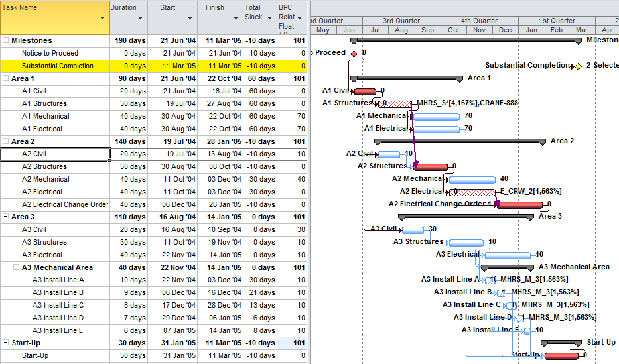Open the Duration column filter dropdown
The width and height of the screenshot is (619, 364).
140,18
